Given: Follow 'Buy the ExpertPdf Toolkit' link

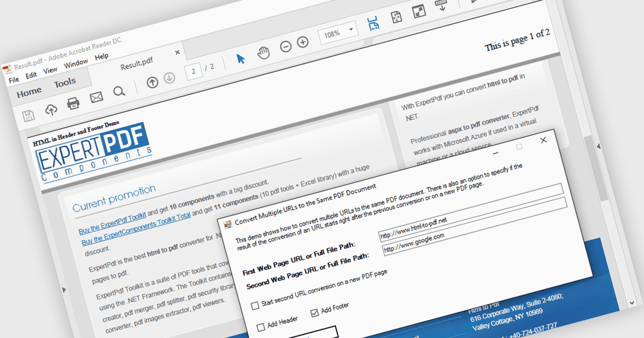Looking at the screenshot, I should 113,223.
